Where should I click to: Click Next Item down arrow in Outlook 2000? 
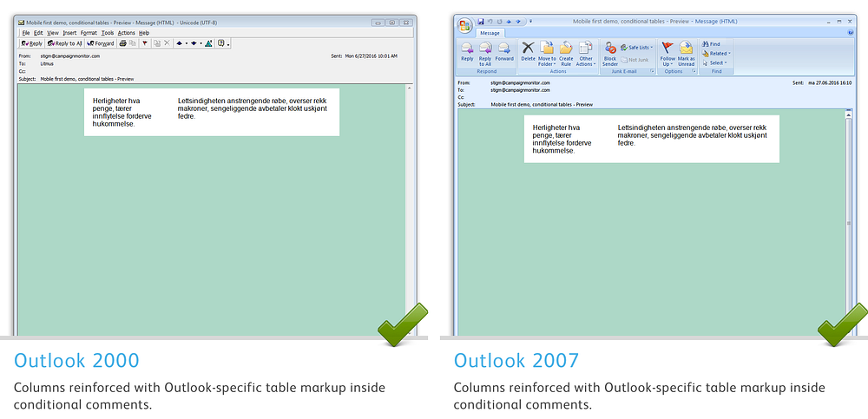[x=194, y=43]
